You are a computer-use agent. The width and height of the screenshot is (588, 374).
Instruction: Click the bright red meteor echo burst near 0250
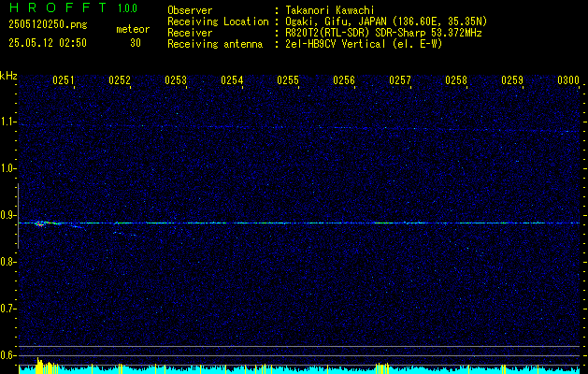click(40, 224)
